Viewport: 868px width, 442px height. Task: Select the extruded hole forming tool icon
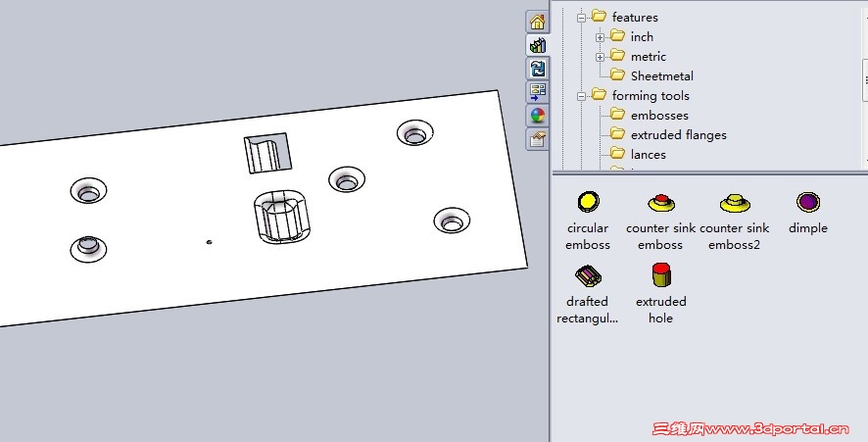point(661,274)
